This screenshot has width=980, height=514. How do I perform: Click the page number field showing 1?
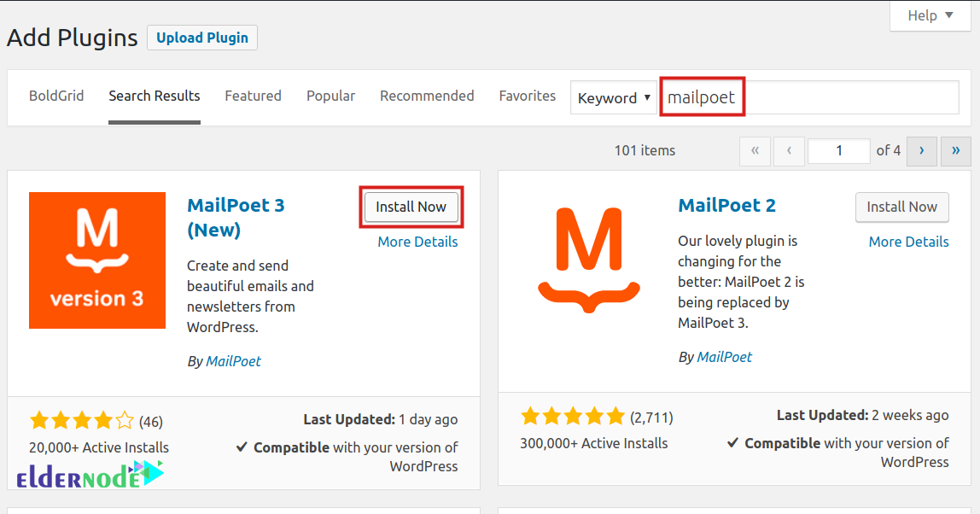838,150
